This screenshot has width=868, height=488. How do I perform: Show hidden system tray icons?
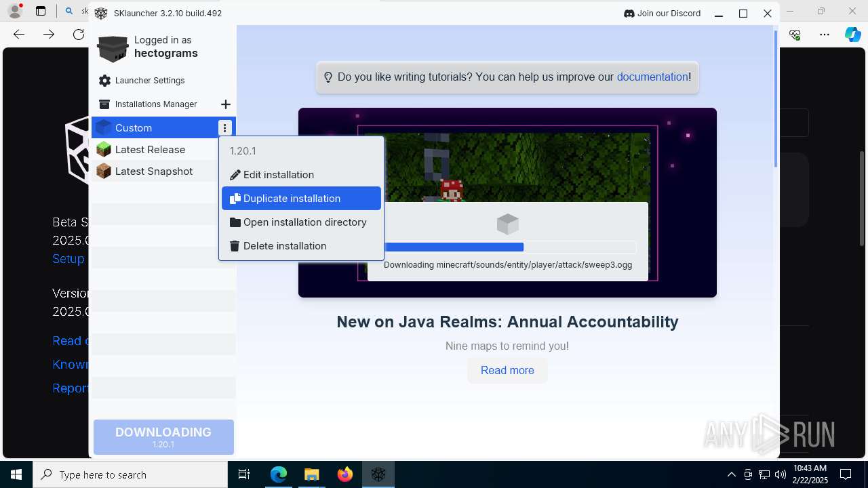point(731,474)
